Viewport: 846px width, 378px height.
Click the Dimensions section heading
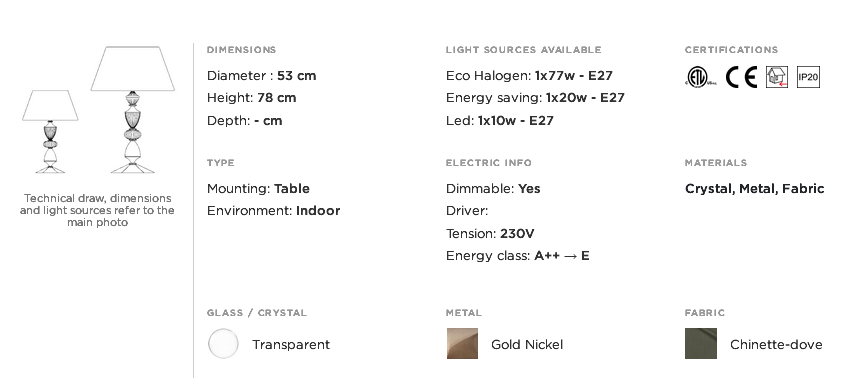(x=241, y=50)
